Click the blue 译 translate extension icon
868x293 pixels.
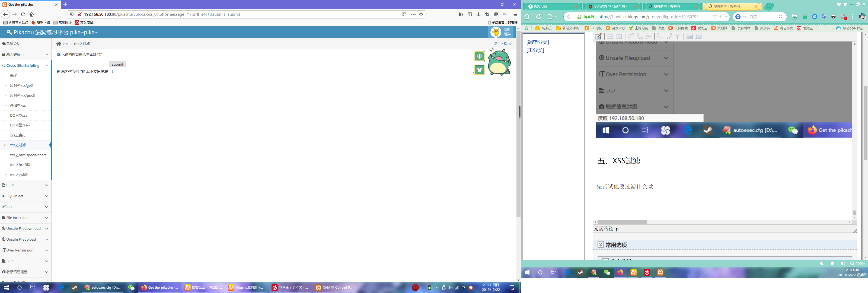pyautogui.click(x=814, y=17)
